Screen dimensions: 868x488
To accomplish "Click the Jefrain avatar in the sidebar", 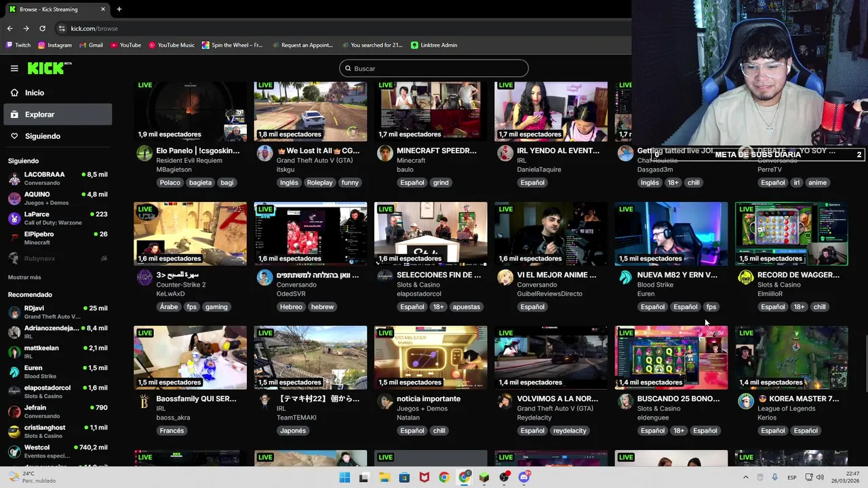I will coord(14,412).
